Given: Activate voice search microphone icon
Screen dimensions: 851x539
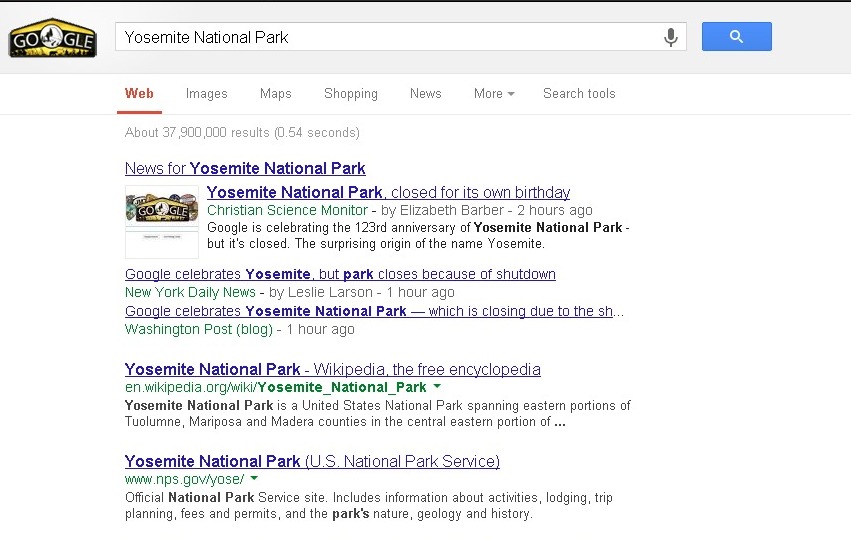Looking at the screenshot, I should pyautogui.click(x=671, y=37).
